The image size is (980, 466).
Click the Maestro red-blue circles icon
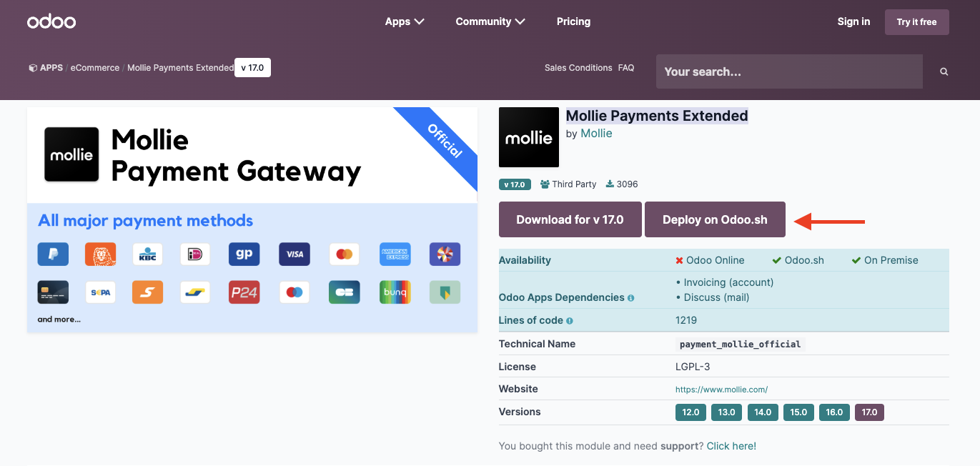pos(295,292)
